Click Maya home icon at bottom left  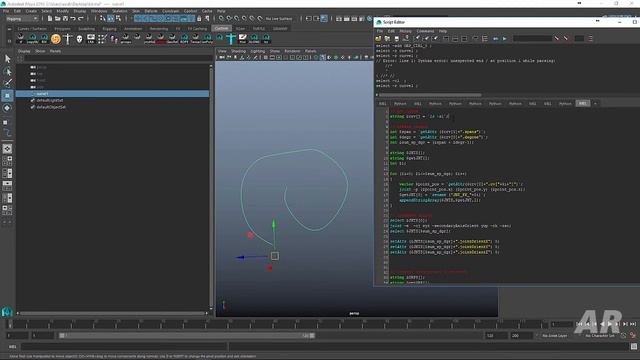tap(7, 312)
